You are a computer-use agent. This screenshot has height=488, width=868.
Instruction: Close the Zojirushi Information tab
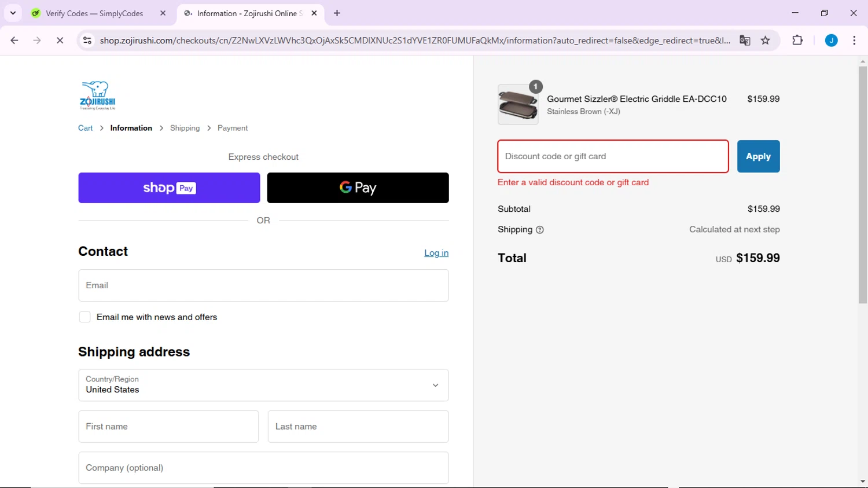coord(314,13)
